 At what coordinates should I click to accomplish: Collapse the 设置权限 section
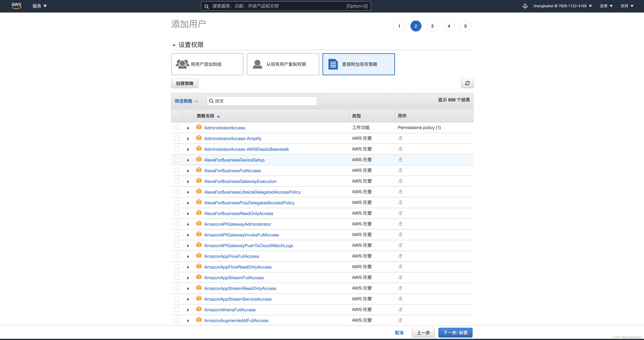point(174,45)
